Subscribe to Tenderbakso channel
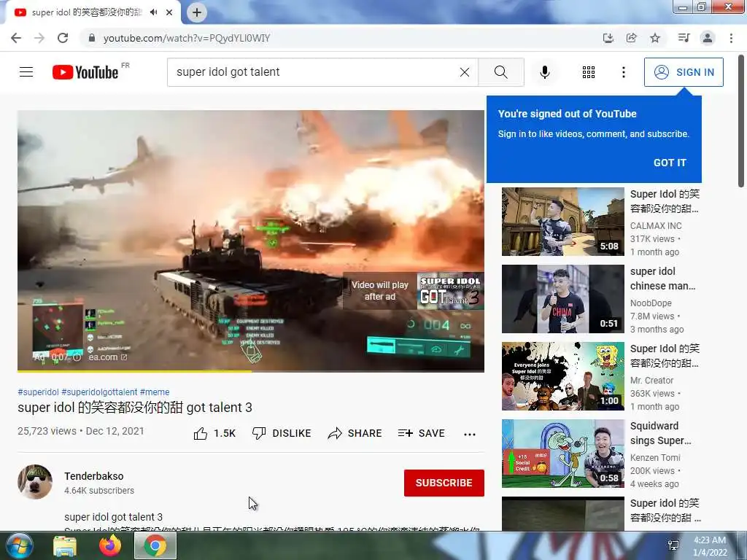 click(x=444, y=483)
